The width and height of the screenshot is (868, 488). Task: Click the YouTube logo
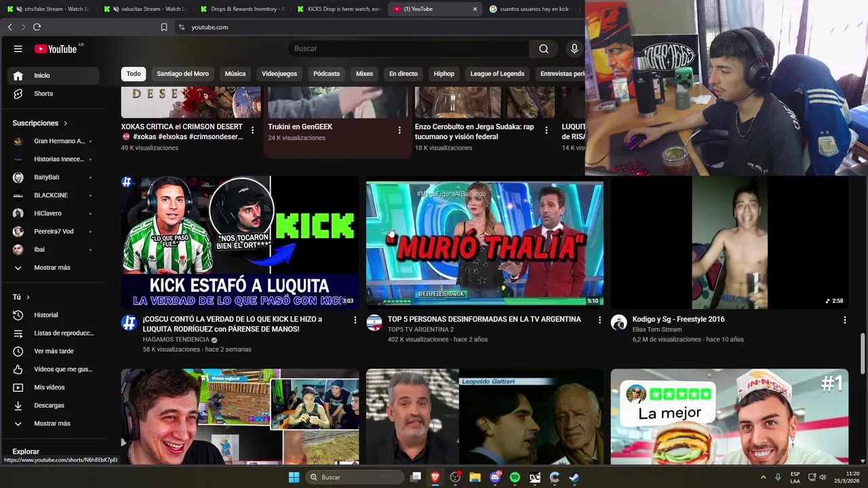56,49
